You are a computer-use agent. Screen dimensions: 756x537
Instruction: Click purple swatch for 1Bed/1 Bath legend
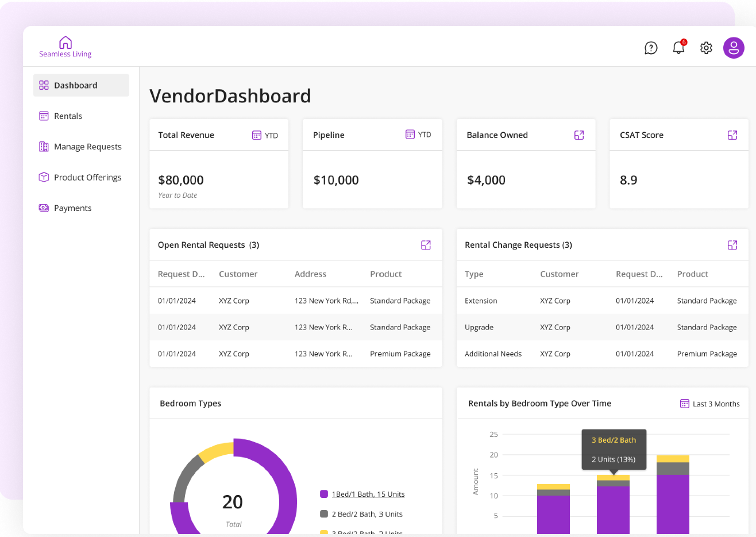coord(324,494)
